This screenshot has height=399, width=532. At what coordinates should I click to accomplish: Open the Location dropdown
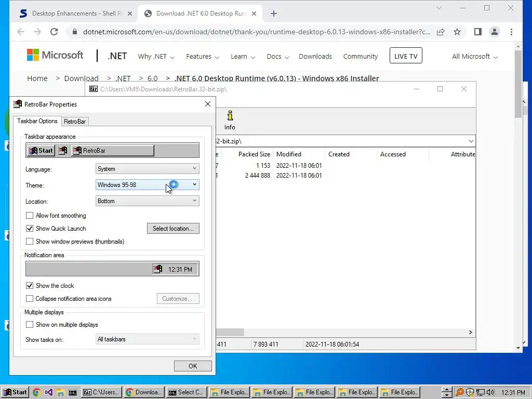147,201
